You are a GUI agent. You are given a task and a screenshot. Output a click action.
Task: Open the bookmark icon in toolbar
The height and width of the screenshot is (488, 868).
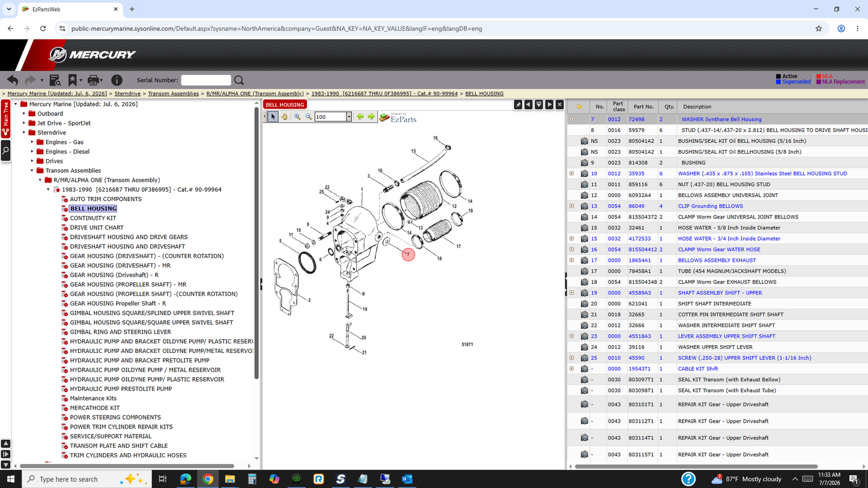72,80
